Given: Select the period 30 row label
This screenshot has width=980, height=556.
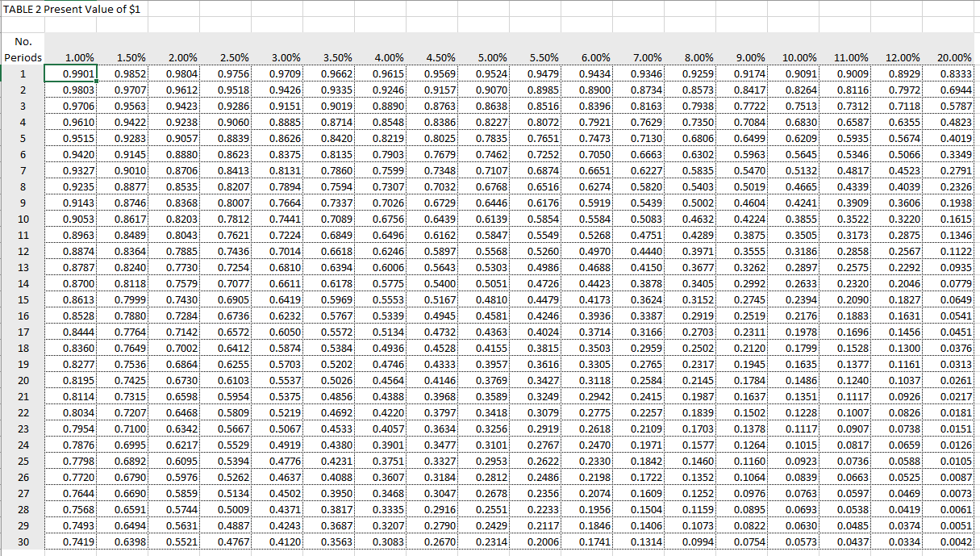Looking at the screenshot, I should 23,541.
